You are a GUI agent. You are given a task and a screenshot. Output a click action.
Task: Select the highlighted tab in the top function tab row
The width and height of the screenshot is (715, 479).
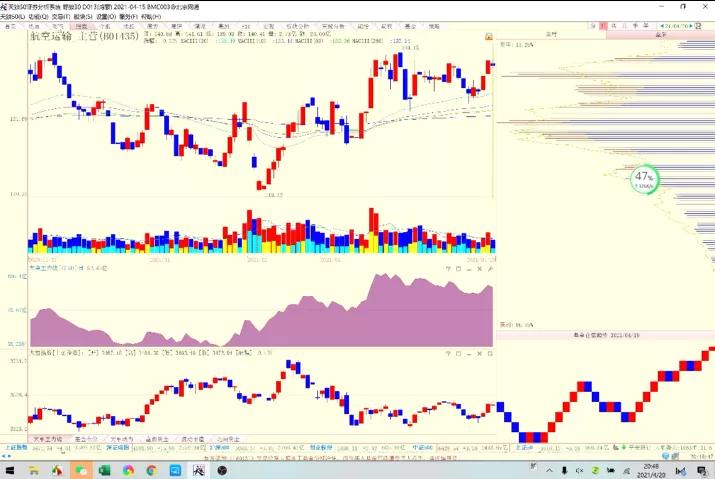click(82, 26)
